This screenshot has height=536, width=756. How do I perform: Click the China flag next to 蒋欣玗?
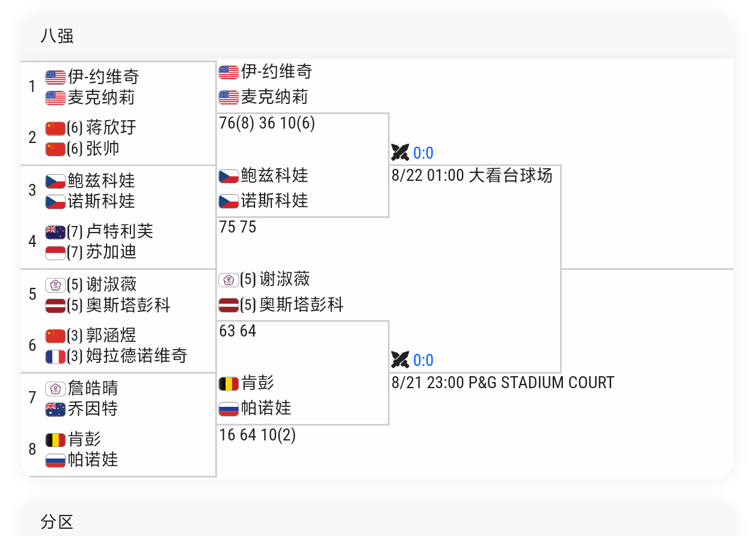tap(55, 128)
